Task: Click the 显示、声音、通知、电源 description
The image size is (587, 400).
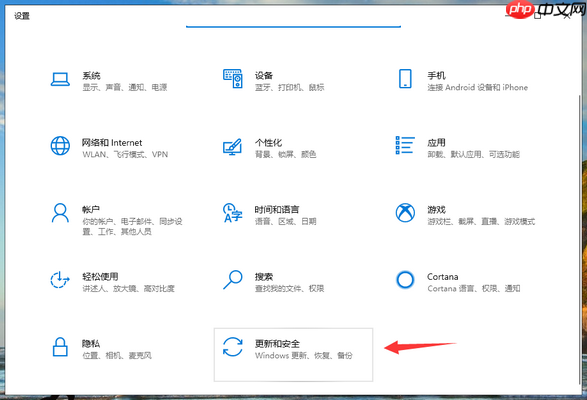Action: 125,87
